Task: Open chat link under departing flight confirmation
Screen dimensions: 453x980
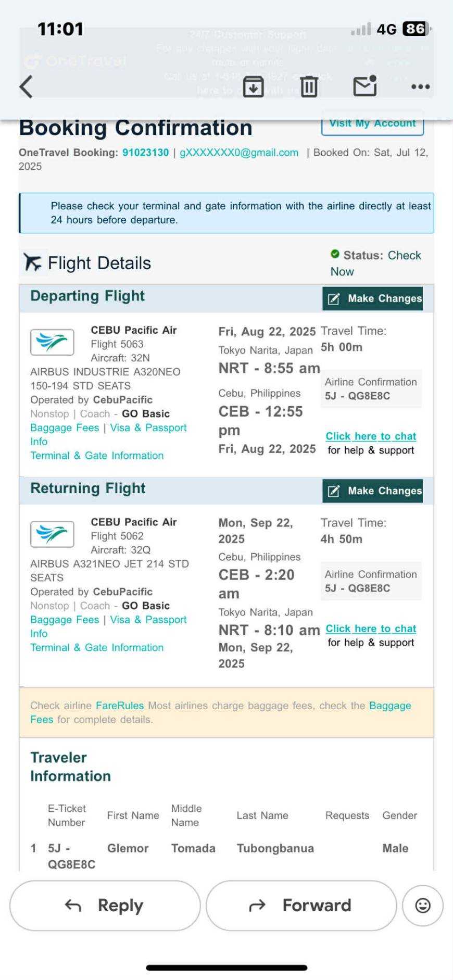Action: (x=371, y=436)
